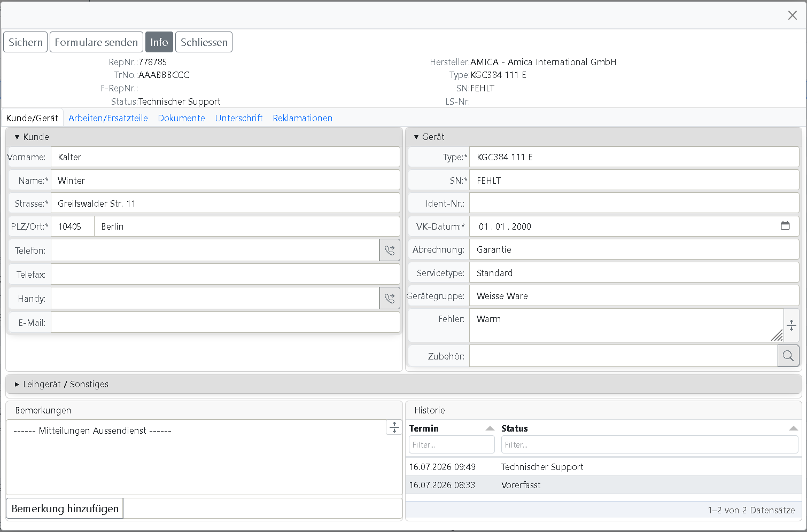This screenshot has width=807, height=532.
Task: Expand the Fehler text area icon
Action: click(792, 325)
